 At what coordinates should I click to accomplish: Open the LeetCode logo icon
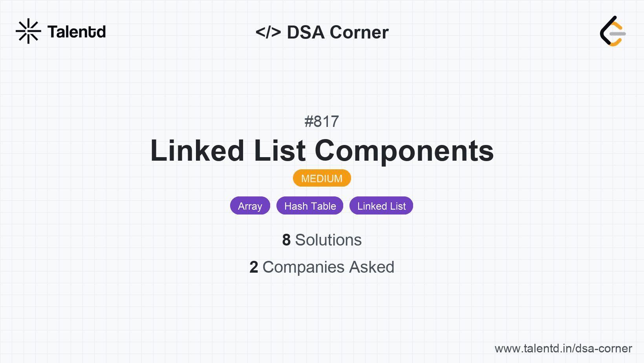(612, 31)
